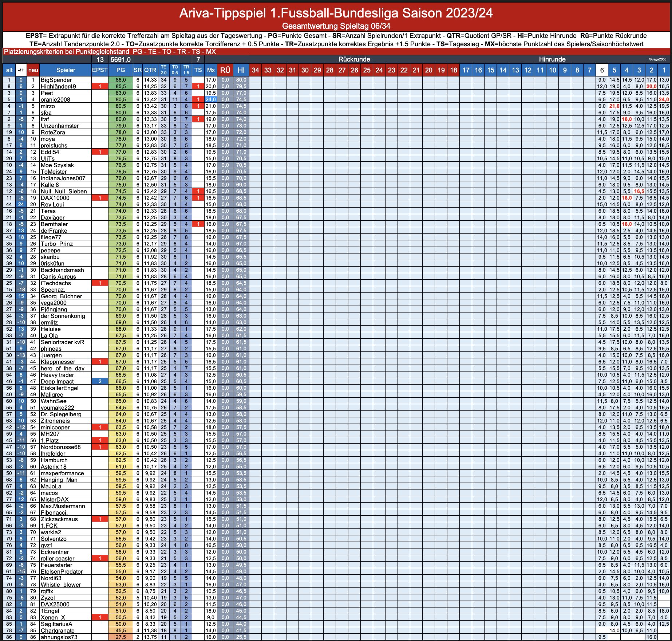
Task: Click player name 'Bernthaler'
Action: (x=54, y=224)
